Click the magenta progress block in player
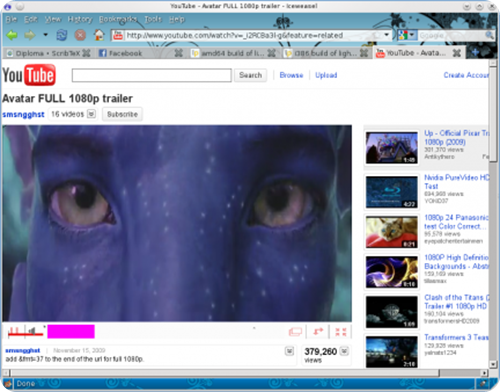This screenshot has height=392, width=500. [x=71, y=332]
